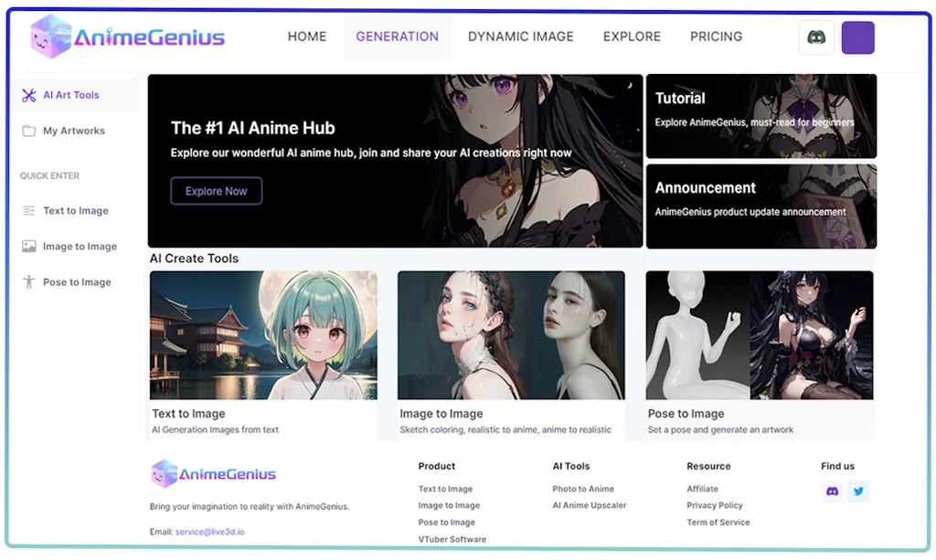Open the Discord icon in the header
Screen dimensions: 936x560
point(816,37)
